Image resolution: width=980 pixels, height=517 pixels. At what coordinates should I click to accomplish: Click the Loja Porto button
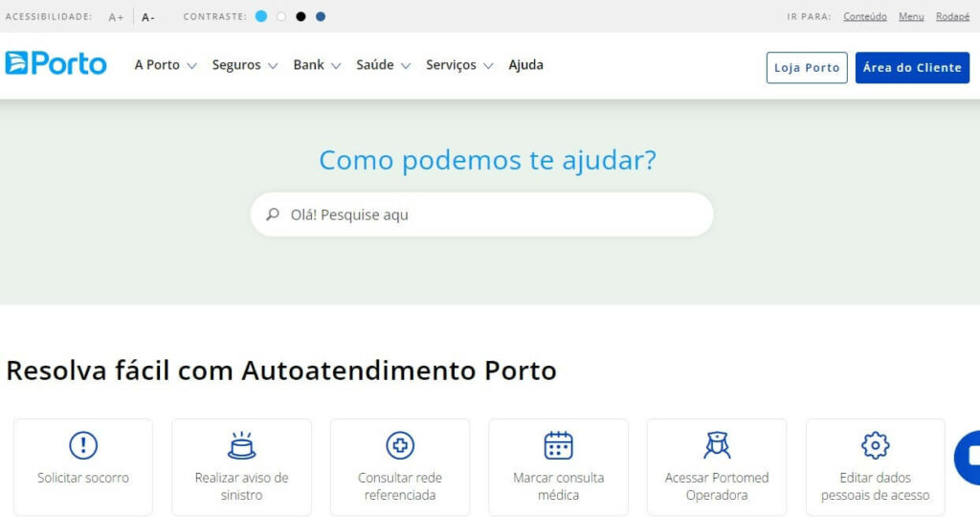click(807, 68)
